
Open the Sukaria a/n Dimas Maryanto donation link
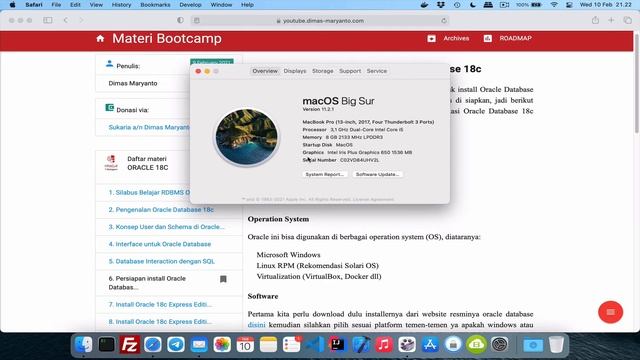149,127
